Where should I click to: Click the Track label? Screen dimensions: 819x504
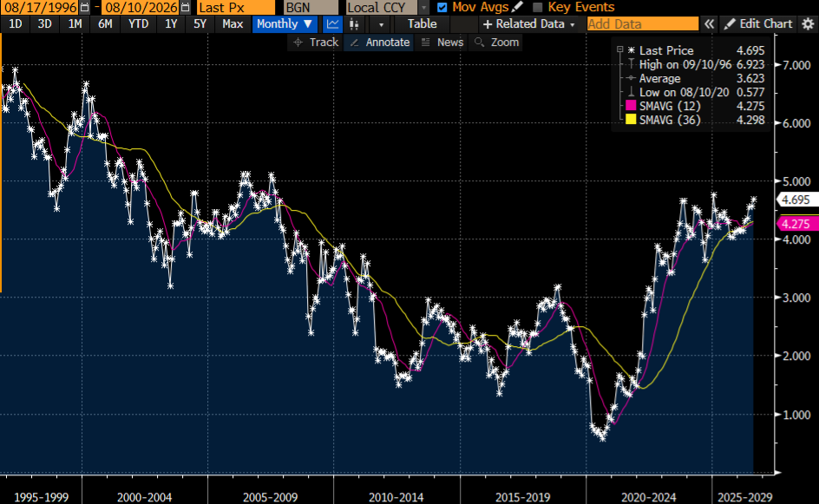click(324, 43)
